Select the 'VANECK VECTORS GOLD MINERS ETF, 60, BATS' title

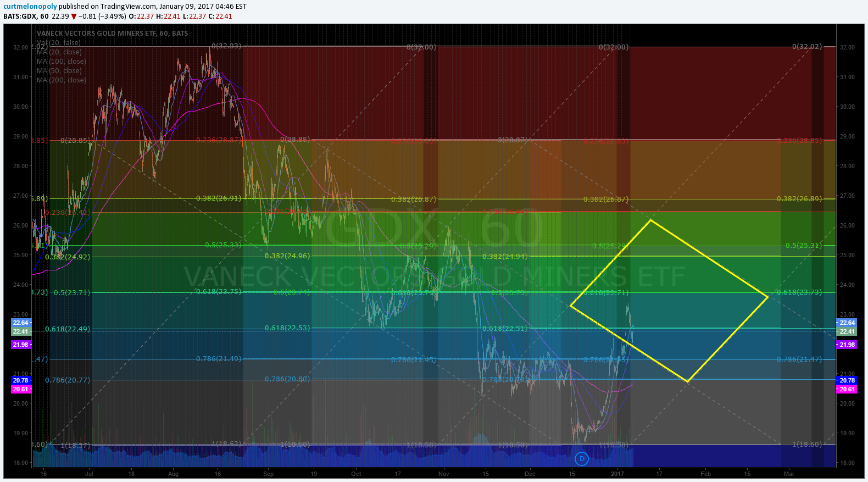(x=112, y=33)
